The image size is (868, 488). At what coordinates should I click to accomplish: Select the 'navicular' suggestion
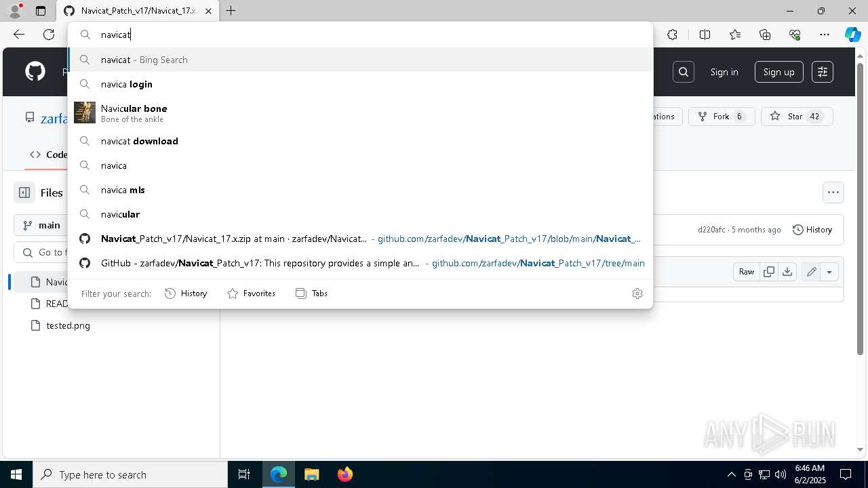[360, 214]
